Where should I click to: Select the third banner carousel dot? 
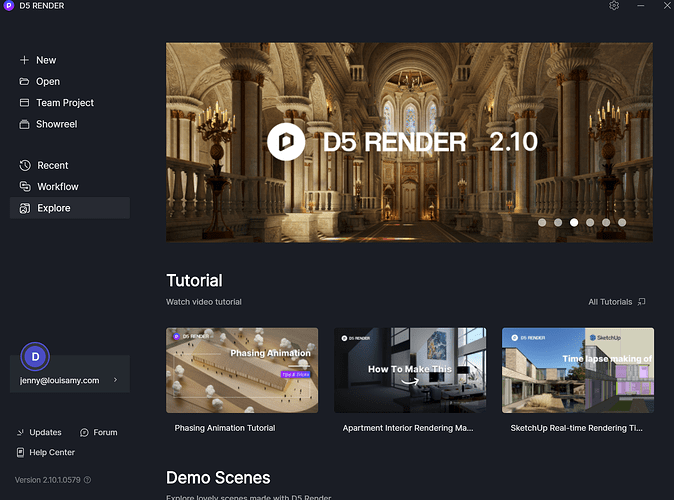click(574, 222)
